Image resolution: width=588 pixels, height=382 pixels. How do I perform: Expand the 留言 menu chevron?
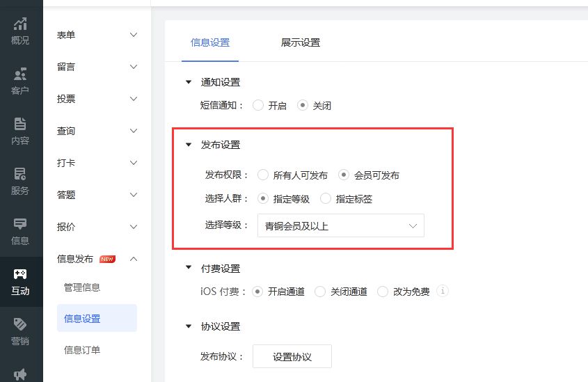(134, 67)
